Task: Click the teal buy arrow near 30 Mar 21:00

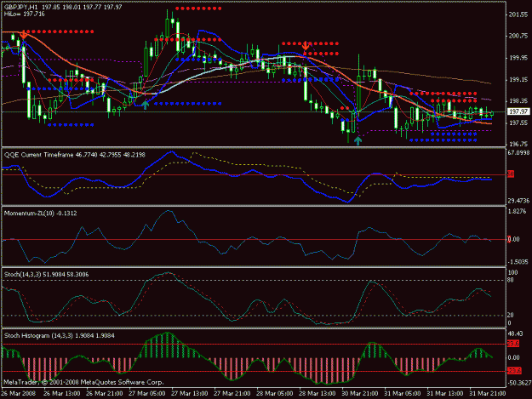Action: (358, 140)
